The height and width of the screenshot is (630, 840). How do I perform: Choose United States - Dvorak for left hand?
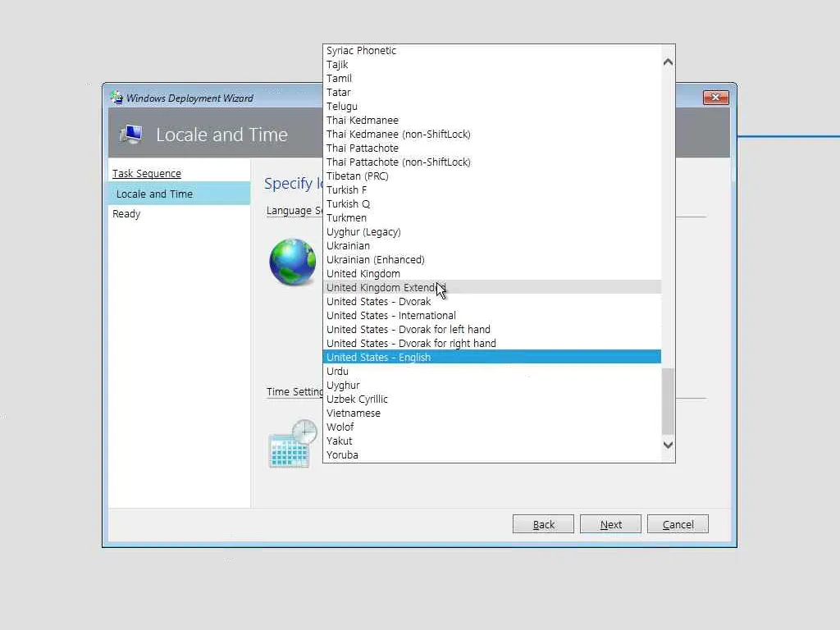[x=492, y=329]
